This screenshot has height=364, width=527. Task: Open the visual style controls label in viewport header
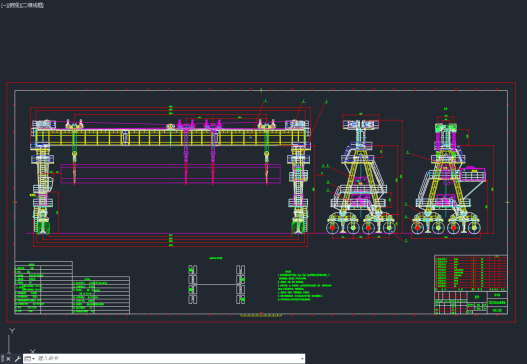33,5
